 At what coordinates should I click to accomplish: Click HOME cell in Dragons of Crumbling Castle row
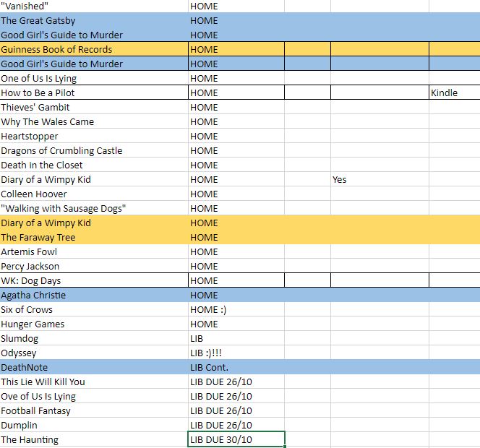[x=236, y=150]
